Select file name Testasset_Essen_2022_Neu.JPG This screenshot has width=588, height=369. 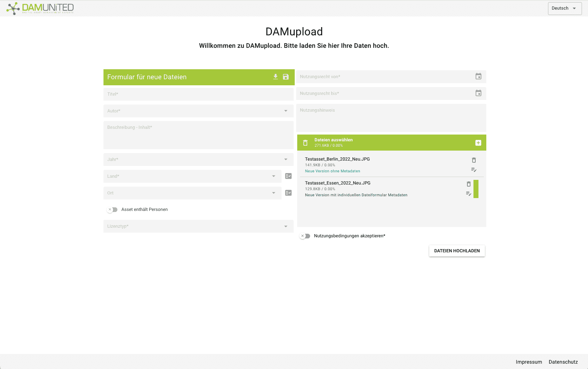[x=338, y=183]
